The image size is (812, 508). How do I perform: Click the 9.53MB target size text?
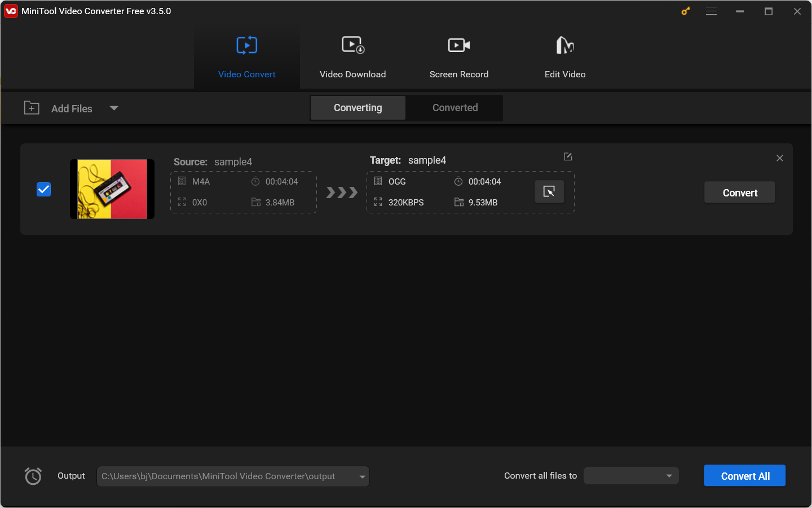(483, 203)
